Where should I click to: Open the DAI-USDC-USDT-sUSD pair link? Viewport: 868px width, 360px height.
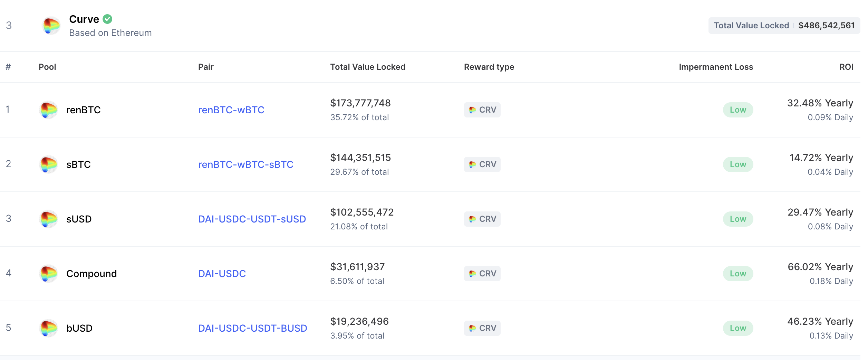tap(252, 219)
